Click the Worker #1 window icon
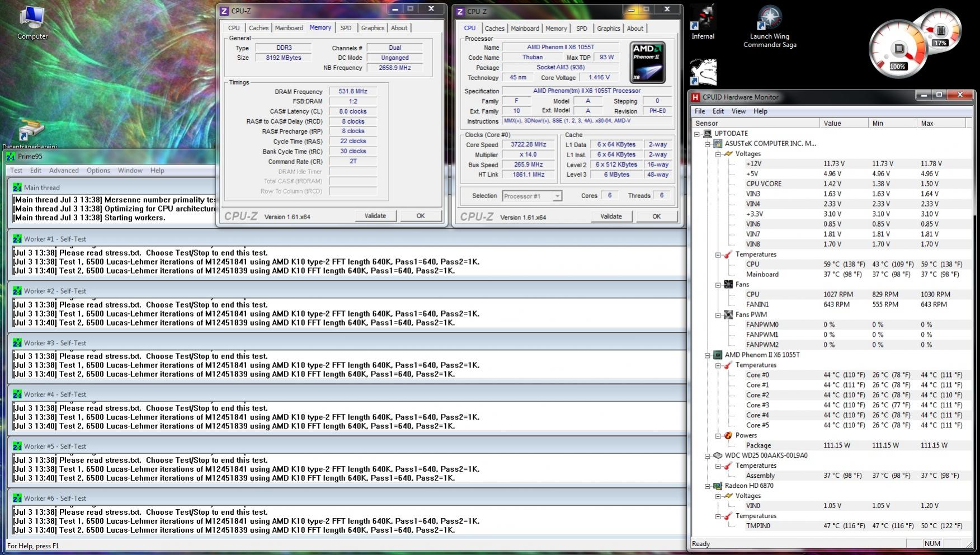980x555 pixels. (17, 239)
